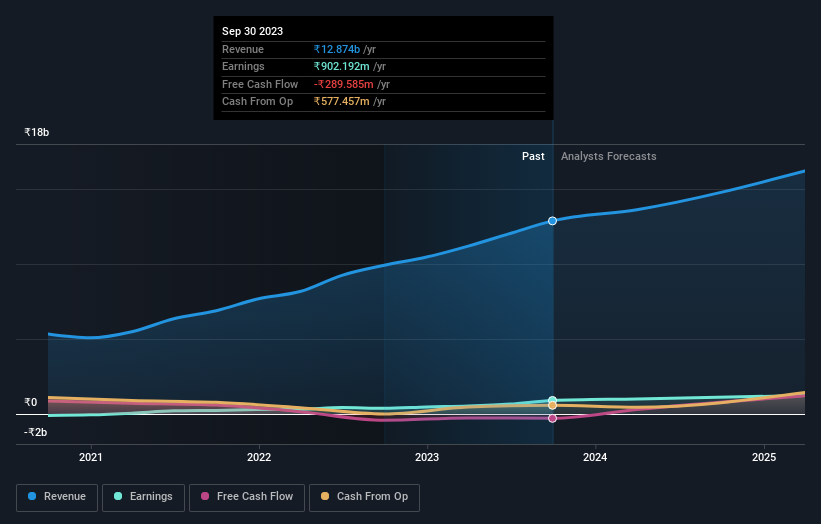821x524 pixels.
Task: Click the Revenue row label in tooltip
Action: tap(243, 49)
